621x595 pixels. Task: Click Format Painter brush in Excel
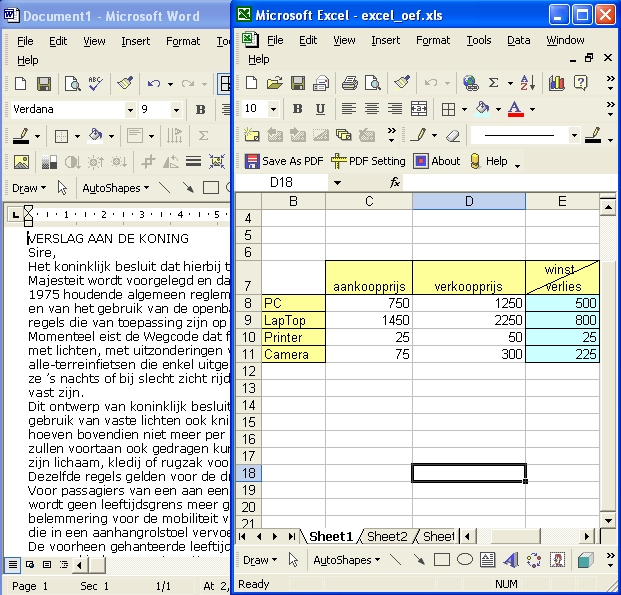[402, 83]
